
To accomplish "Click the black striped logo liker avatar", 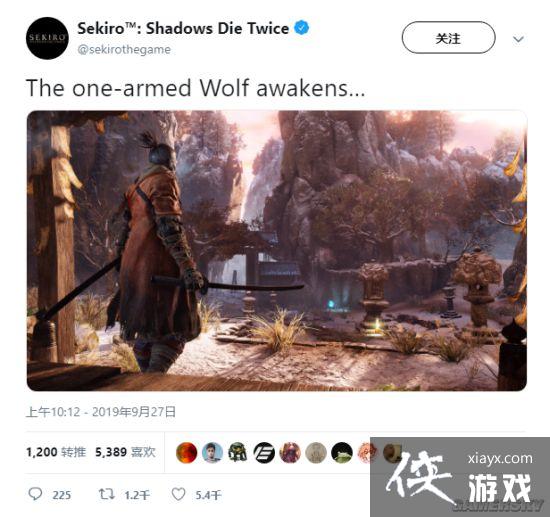I will (264, 452).
